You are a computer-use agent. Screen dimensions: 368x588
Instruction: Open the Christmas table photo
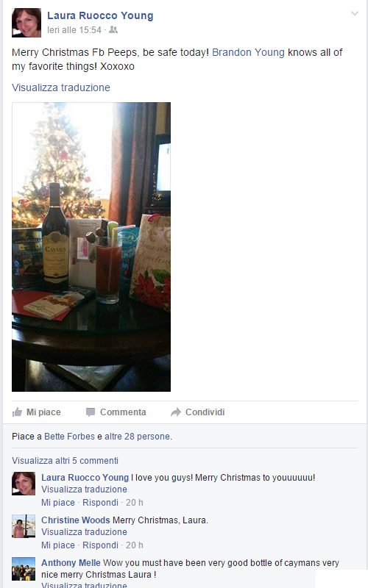tap(91, 247)
